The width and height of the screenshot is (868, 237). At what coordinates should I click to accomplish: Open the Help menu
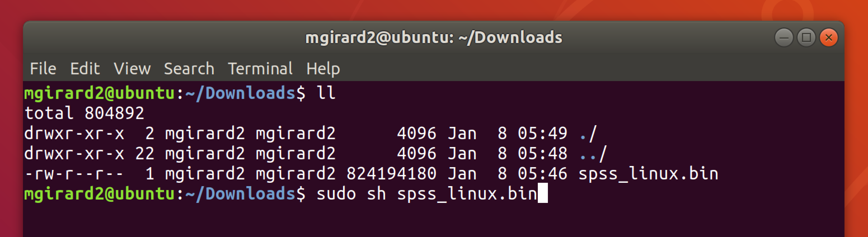click(x=323, y=69)
